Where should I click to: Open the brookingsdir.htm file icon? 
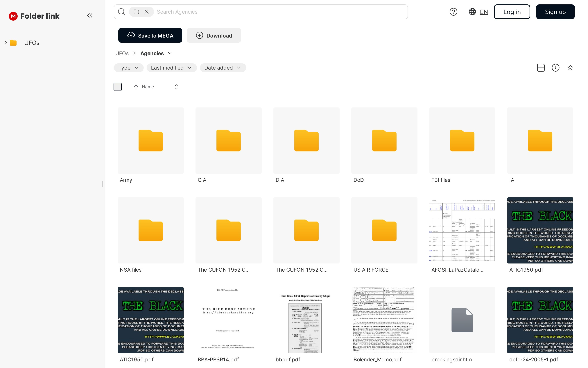point(462,320)
